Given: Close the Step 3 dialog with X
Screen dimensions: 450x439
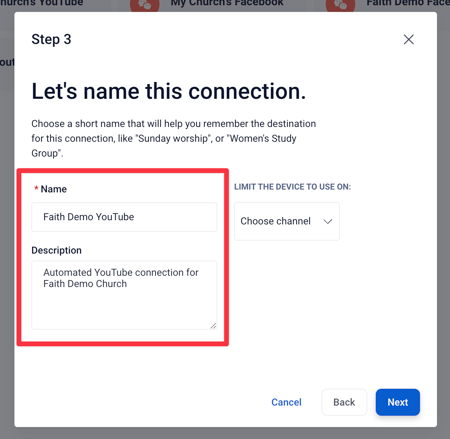Looking at the screenshot, I should pyautogui.click(x=409, y=39).
